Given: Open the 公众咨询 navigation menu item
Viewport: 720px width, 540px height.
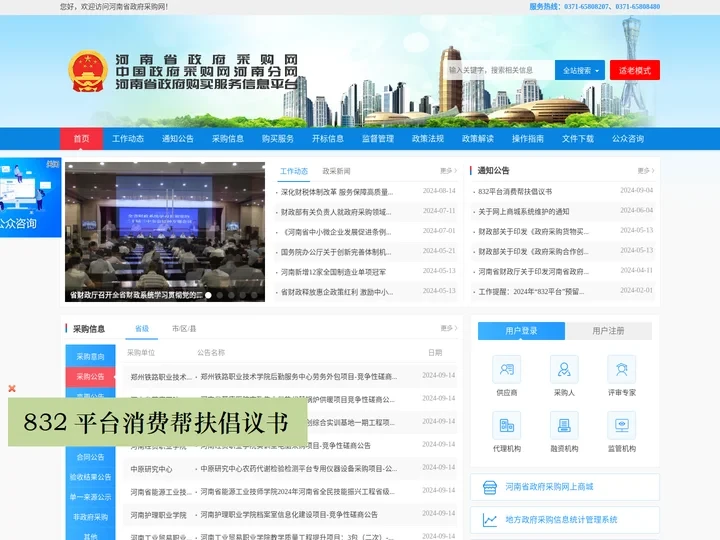Looking at the screenshot, I should pyautogui.click(x=628, y=139).
